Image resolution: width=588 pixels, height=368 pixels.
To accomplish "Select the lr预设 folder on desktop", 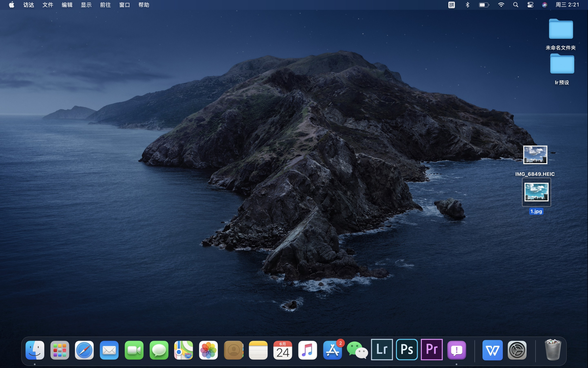I will pyautogui.click(x=562, y=64).
